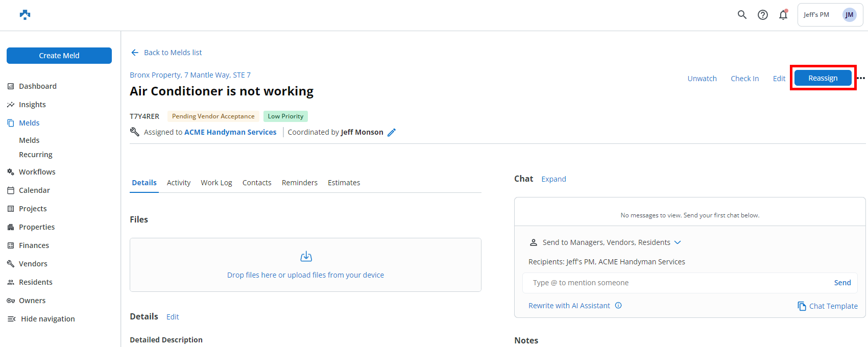Switch to the Activity tab
868x347 pixels.
coord(179,183)
